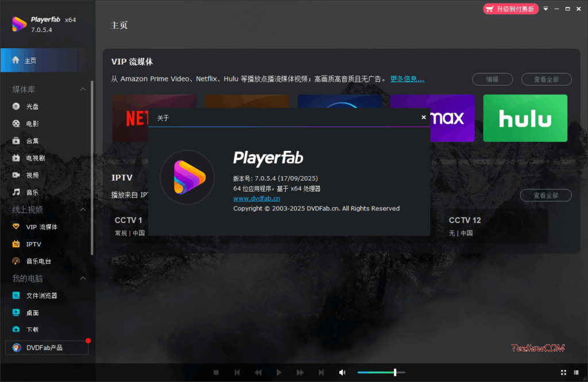Image resolution: width=588 pixels, height=382 pixels.
Task: Click the PlayerFab logo in About dialog
Action: tap(187, 177)
